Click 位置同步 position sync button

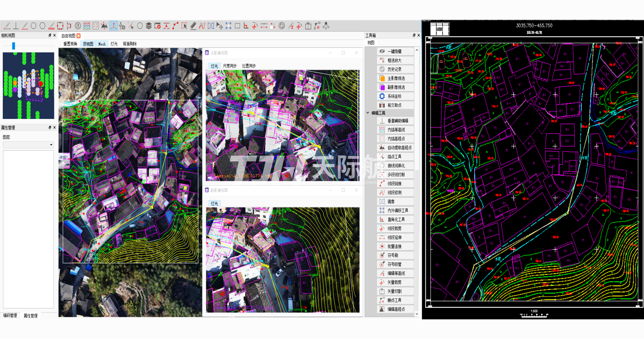(x=249, y=66)
